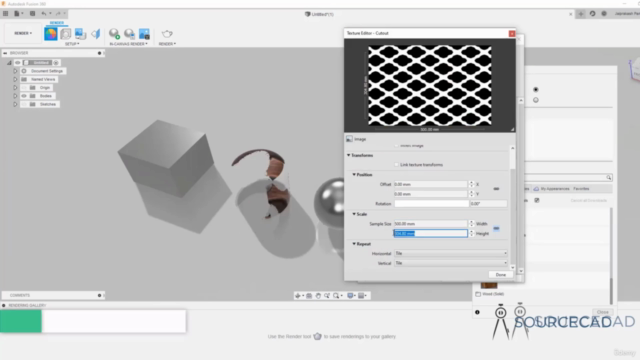Select the Zoom tool in navigation bar
This screenshot has width=640, height=360.
coord(327,296)
